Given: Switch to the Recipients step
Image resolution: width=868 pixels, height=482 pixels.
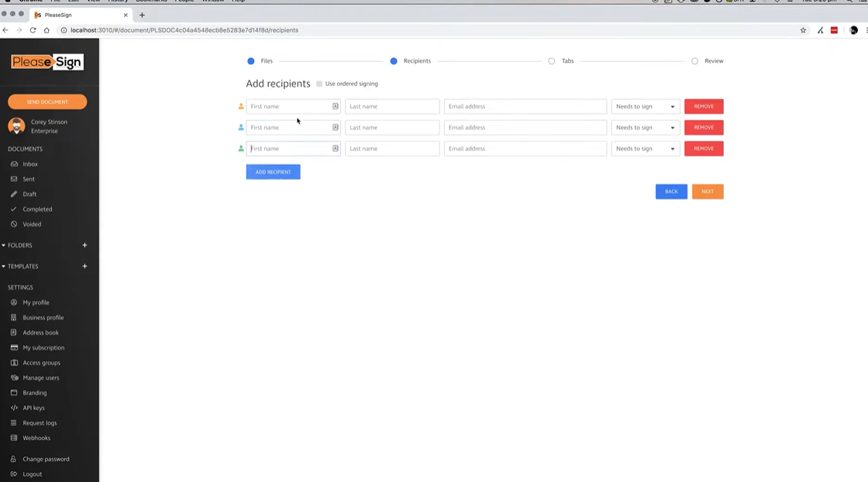Looking at the screenshot, I should 395,60.
